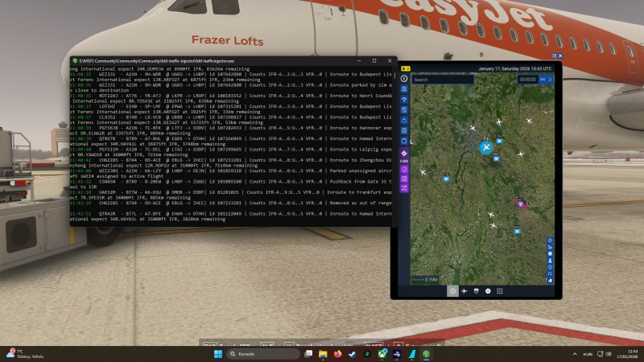Open the weather widget on the taskbar
Viewport: 644px width, 362px height.
(x=26, y=354)
